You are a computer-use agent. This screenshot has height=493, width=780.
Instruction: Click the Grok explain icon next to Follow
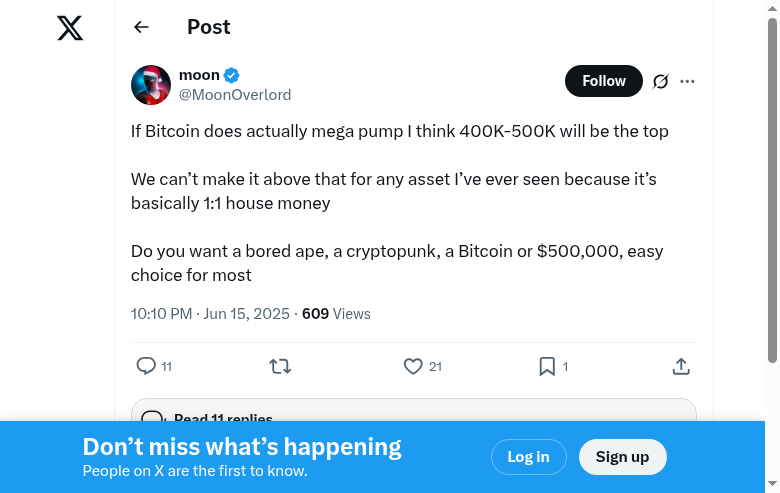pyautogui.click(x=660, y=81)
